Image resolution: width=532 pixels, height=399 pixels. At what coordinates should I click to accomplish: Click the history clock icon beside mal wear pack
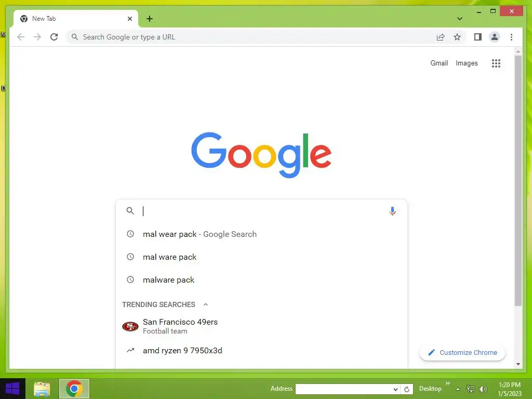(130, 234)
